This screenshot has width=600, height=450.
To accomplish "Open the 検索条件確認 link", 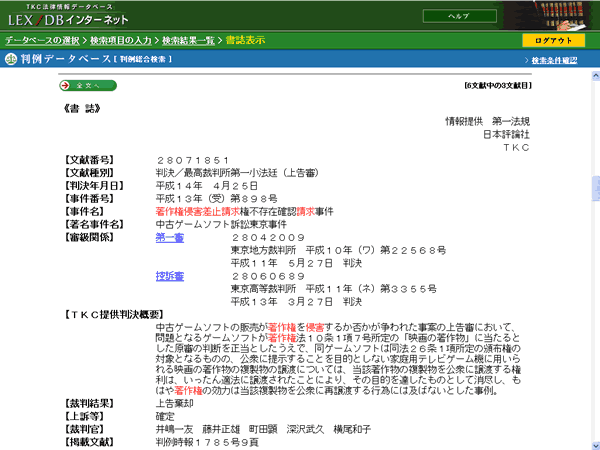I will click(x=554, y=60).
